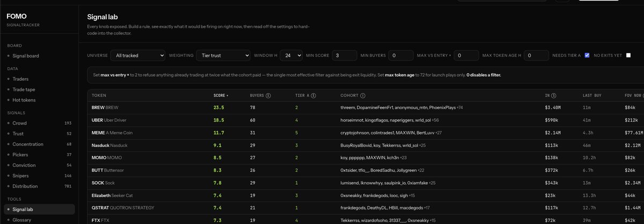Click the BREW score 23.5
This screenshot has height=224, width=644.
pos(219,107)
